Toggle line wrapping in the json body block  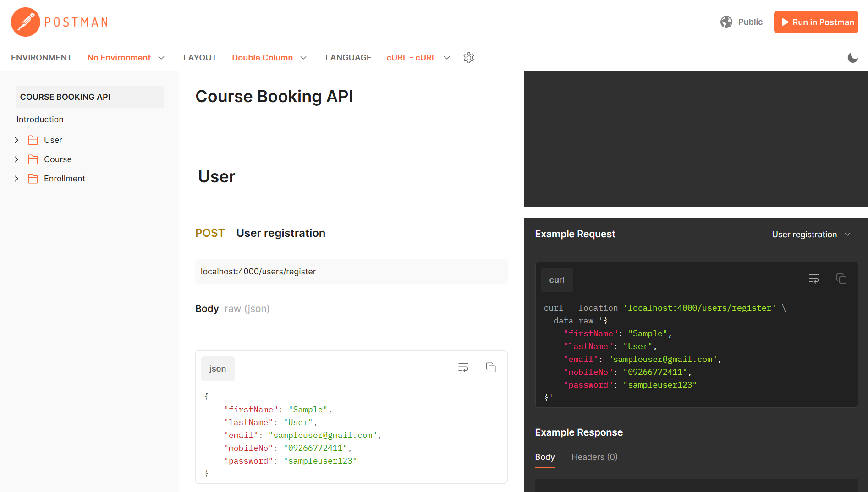pos(463,367)
